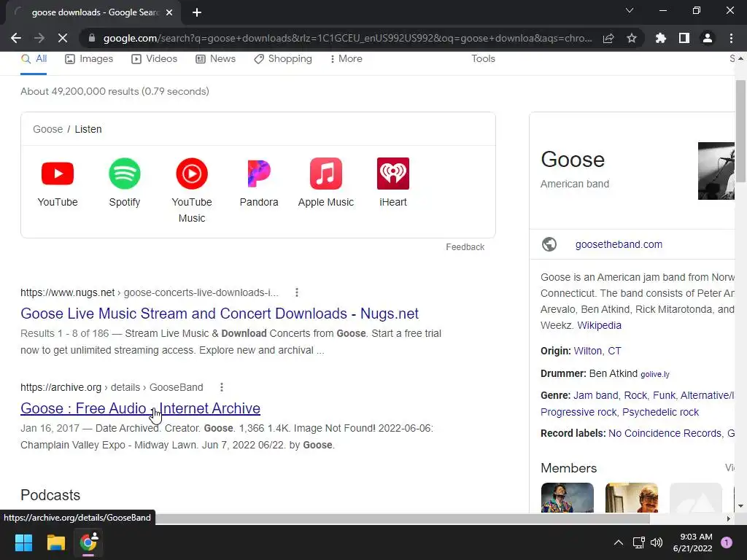Open network status tray icon
This screenshot has height=560, width=747.
tap(638, 542)
